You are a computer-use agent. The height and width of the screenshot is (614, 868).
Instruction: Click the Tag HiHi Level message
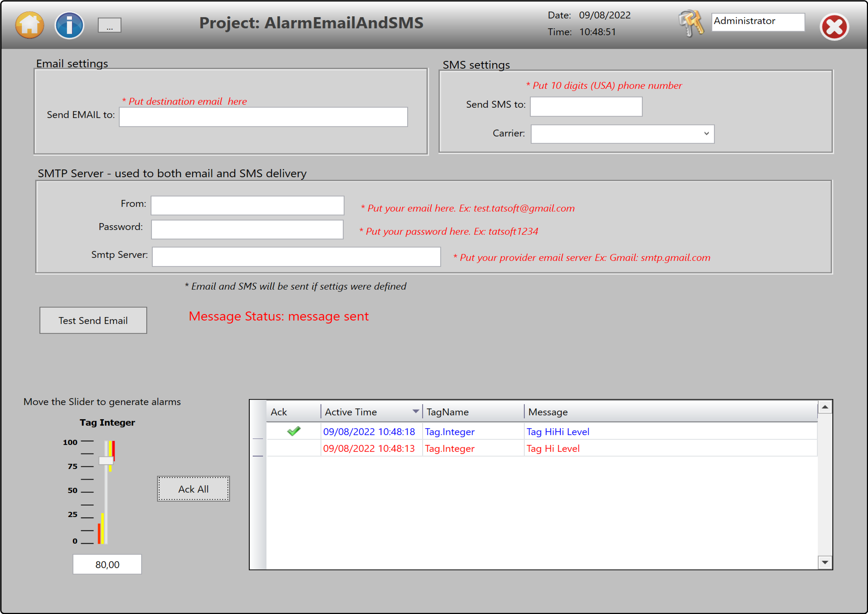[558, 431]
